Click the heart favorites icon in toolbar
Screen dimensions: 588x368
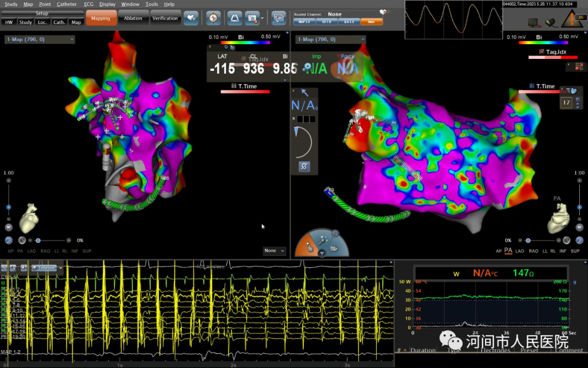[191, 18]
